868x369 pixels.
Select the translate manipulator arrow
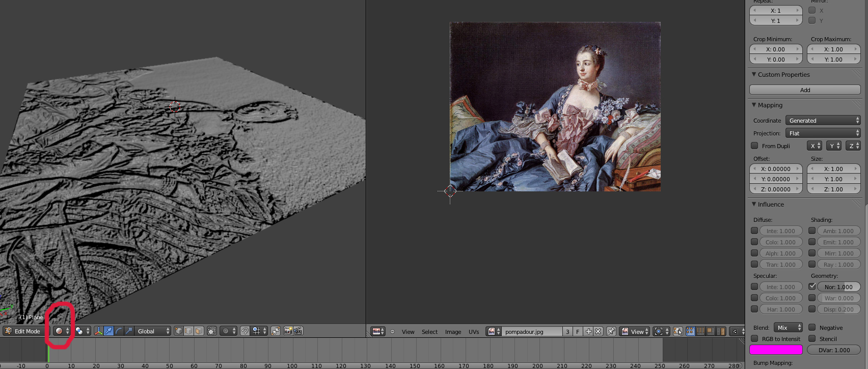point(108,331)
